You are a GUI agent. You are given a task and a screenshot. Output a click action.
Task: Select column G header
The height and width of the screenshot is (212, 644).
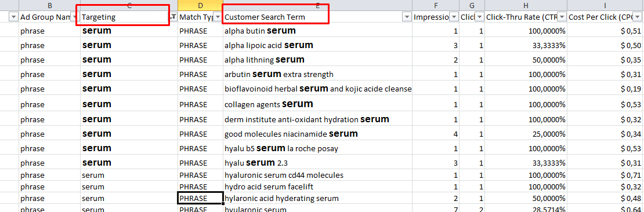(x=472, y=5)
